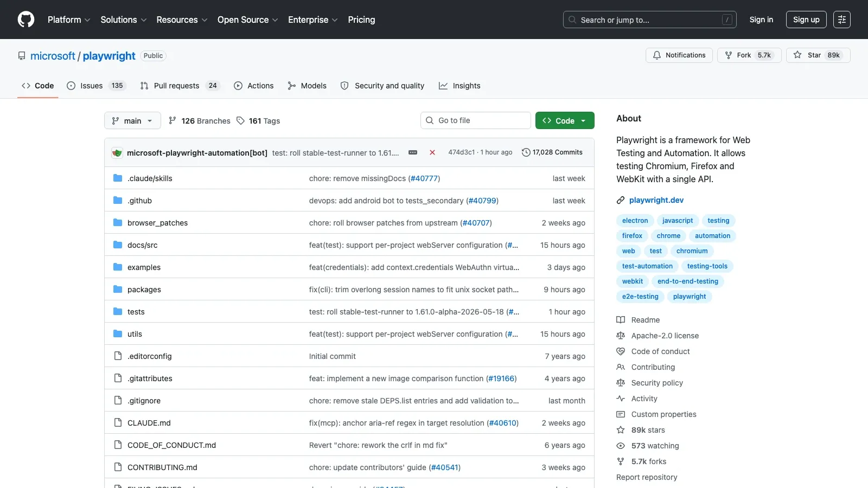The width and height of the screenshot is (868, 488).
Task: Click the Search or jump to field
Action: point(649,20)
